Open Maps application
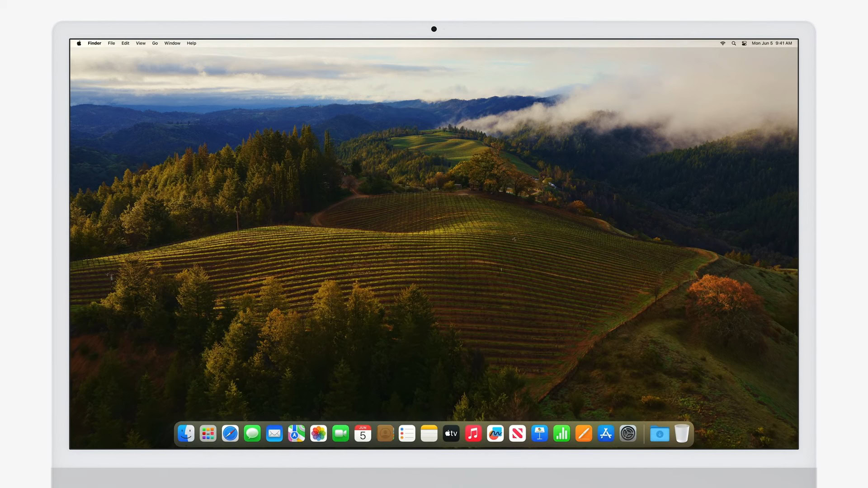 coord(296,433)
